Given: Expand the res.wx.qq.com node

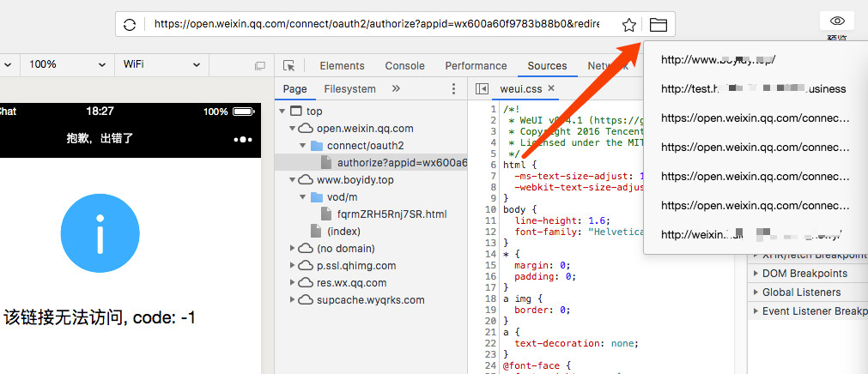Looking at the screenshot, I should [x=292, y=283].
